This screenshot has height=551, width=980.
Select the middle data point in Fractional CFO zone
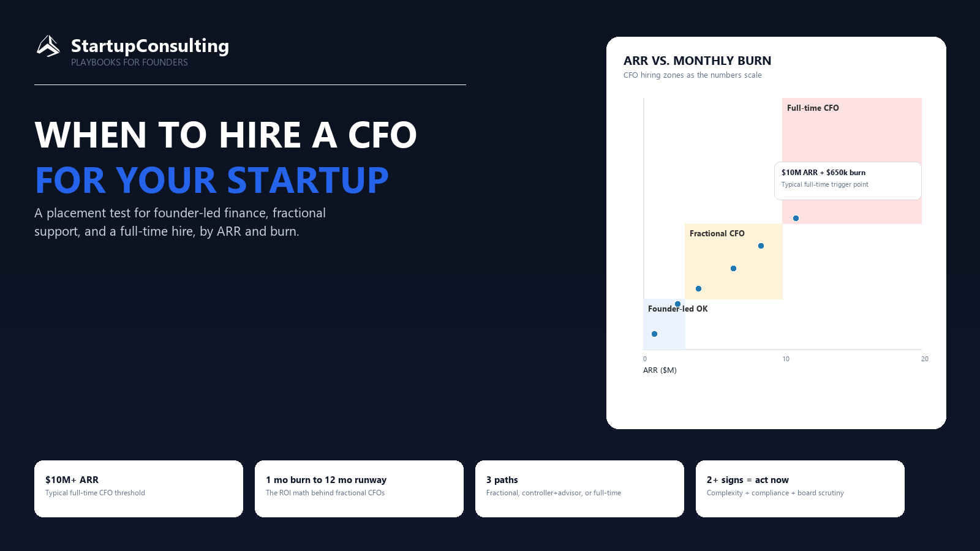pyautogui.click(x=733, y=268)
